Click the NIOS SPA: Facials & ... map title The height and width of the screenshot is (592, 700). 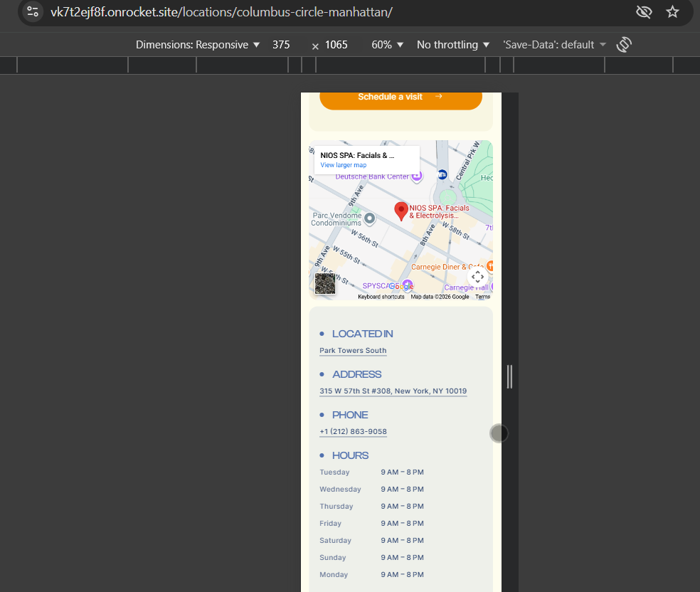click(x=357, y=155)
